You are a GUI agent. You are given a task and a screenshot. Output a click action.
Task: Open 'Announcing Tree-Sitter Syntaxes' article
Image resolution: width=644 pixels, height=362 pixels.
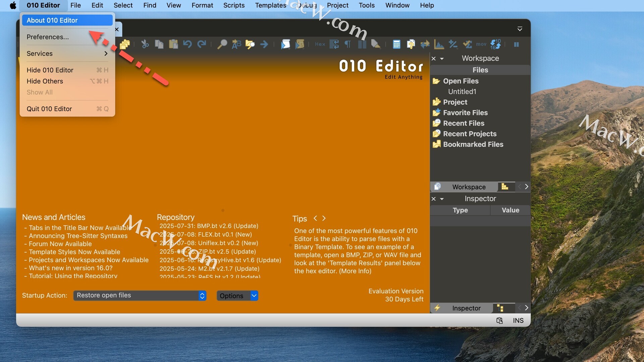(x=78, y=236)
